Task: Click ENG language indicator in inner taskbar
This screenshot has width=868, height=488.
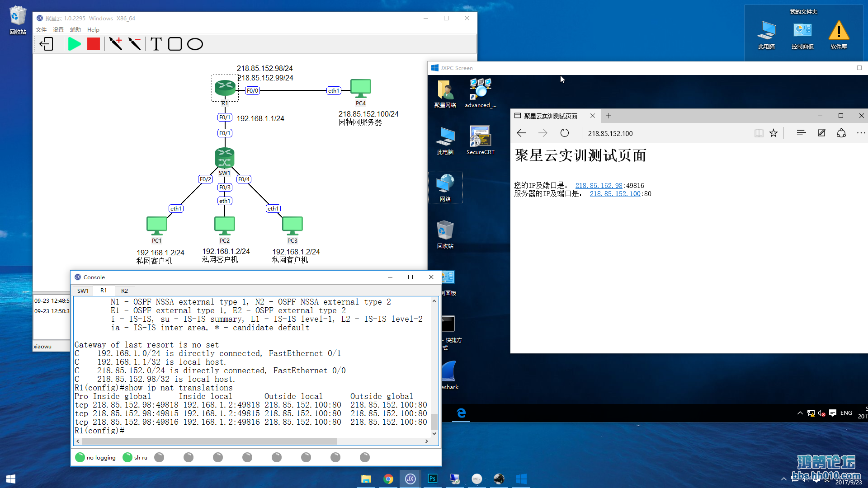Action: [846, 413]
